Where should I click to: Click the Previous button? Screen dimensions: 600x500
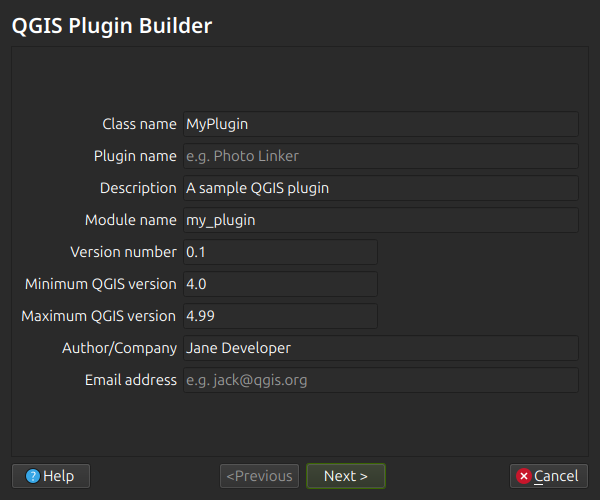pyautogui.click(x=259, y=476)
